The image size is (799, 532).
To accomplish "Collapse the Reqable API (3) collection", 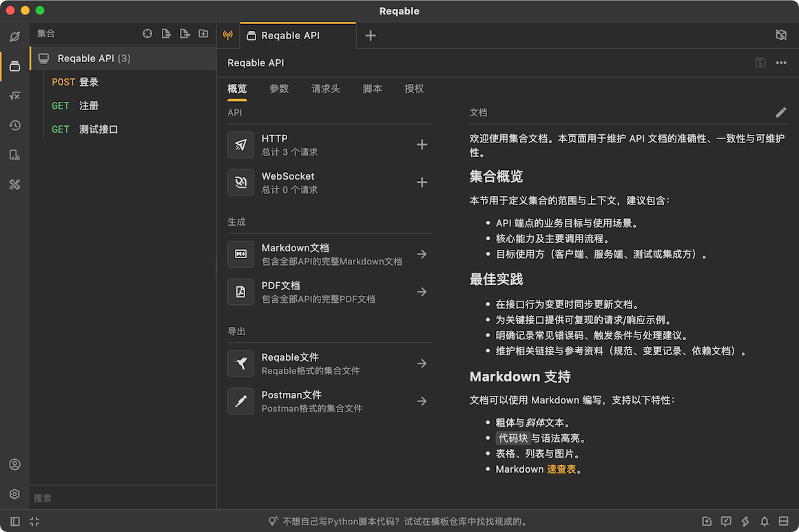I will 123,58.
